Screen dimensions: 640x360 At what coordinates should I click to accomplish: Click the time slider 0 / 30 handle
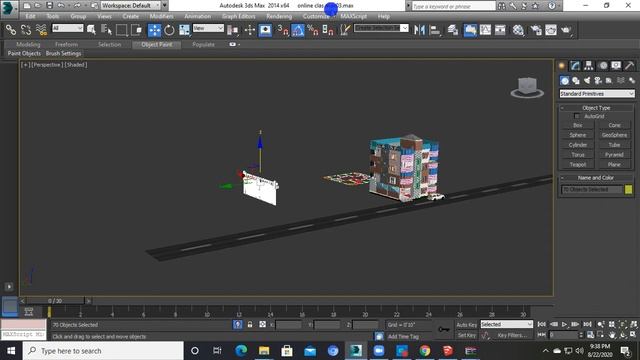(x=55, y=301)
